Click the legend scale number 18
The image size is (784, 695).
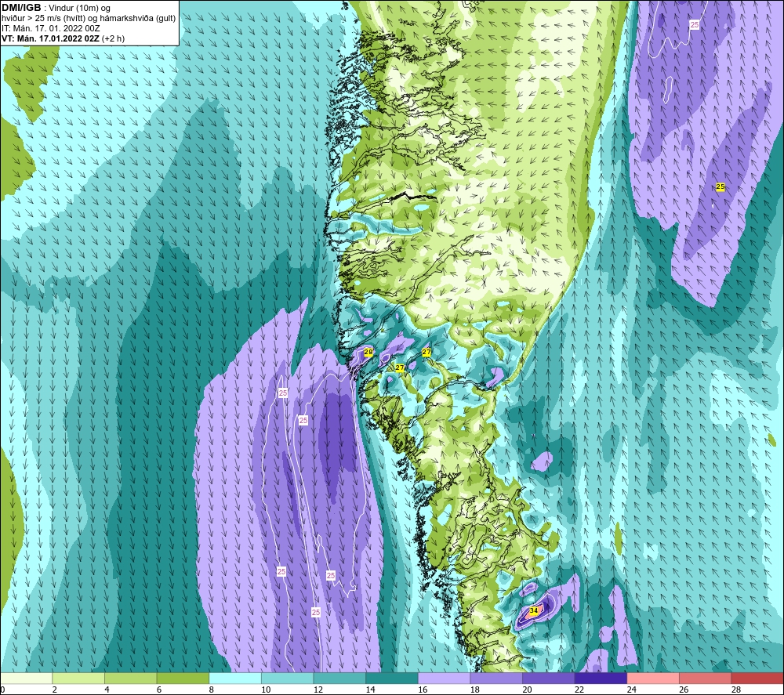click(474, 690)
